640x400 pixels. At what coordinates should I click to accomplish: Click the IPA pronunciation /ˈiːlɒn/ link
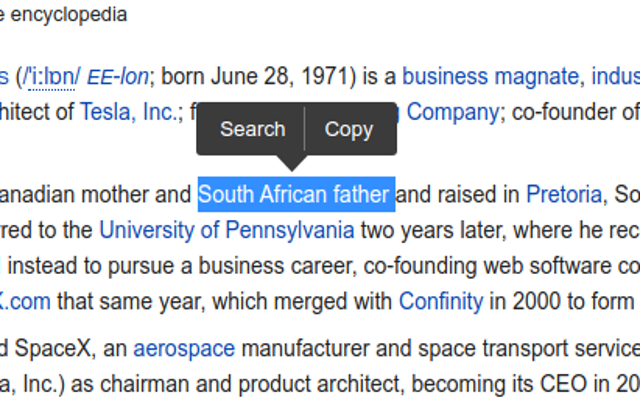[x=52, y=77]
